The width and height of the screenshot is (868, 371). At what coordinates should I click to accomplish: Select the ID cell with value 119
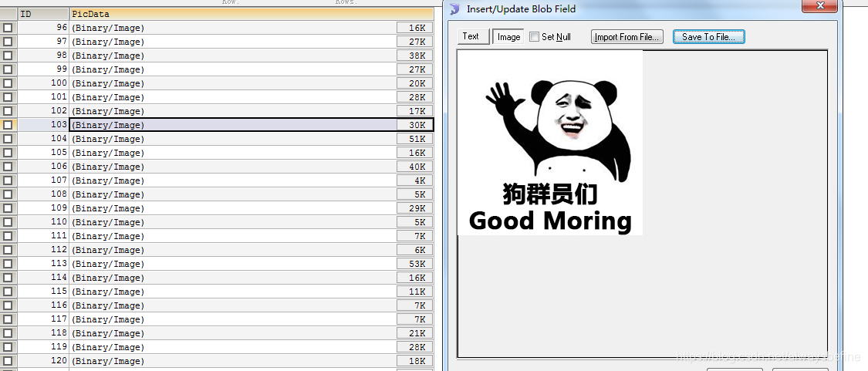coord(43,347)
